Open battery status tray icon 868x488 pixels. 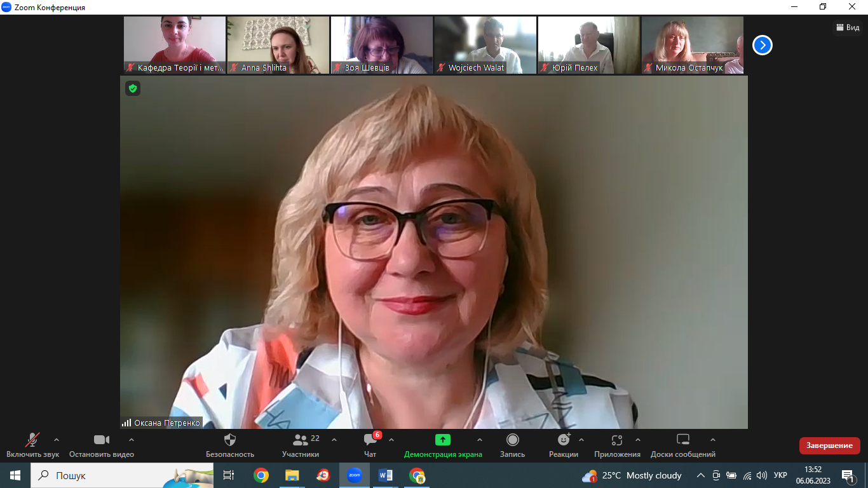click(x=731, y=475)
